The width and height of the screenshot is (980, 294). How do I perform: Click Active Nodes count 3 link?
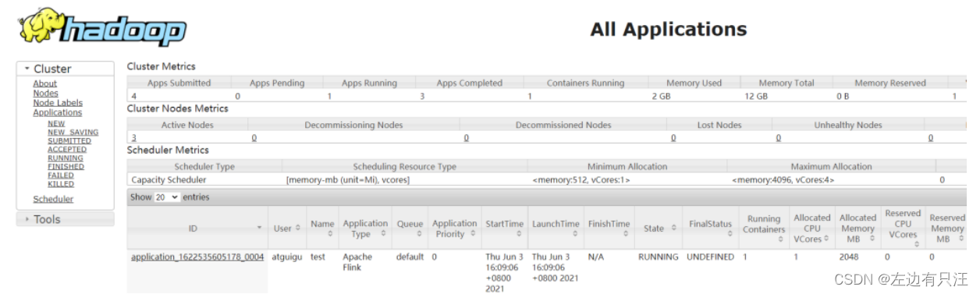point(133,137)
